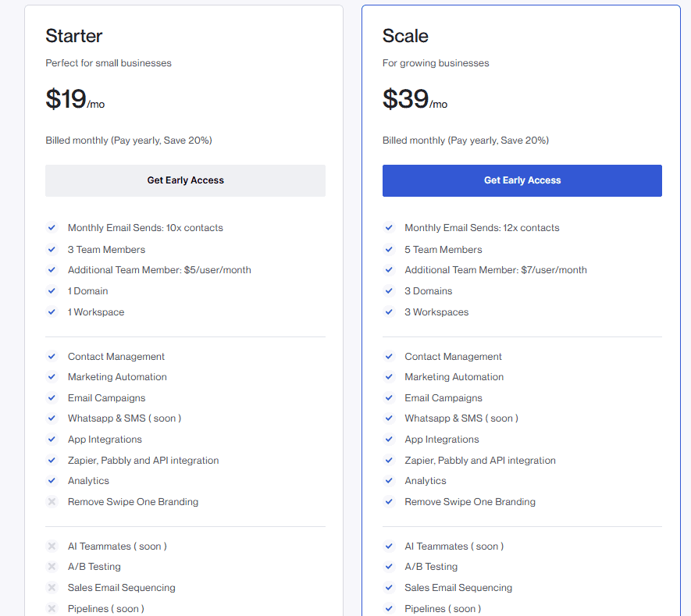
Task: Click checkmark icon beside Starter's 1 Domain
Action: pyautogui.click(x=52, y=291)
